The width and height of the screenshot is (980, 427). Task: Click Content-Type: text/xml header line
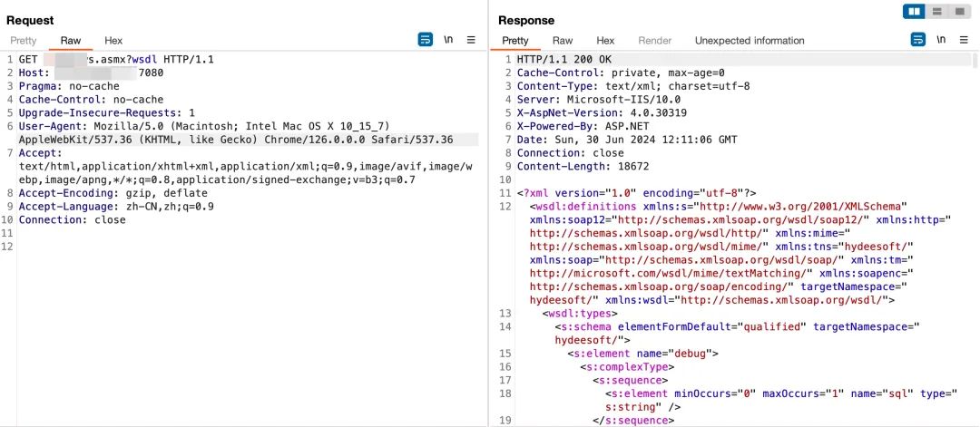(633, 86)
